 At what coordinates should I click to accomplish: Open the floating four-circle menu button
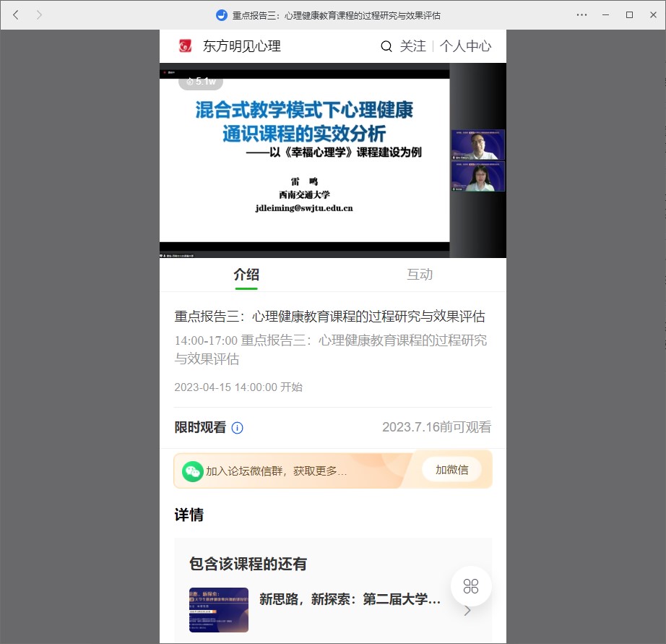(471, 585)
